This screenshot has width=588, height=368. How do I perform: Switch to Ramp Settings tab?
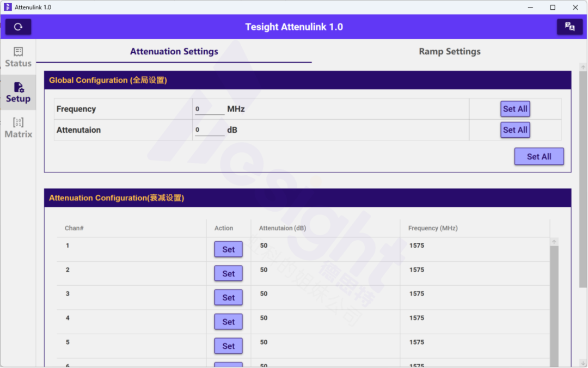pos(449,51)
